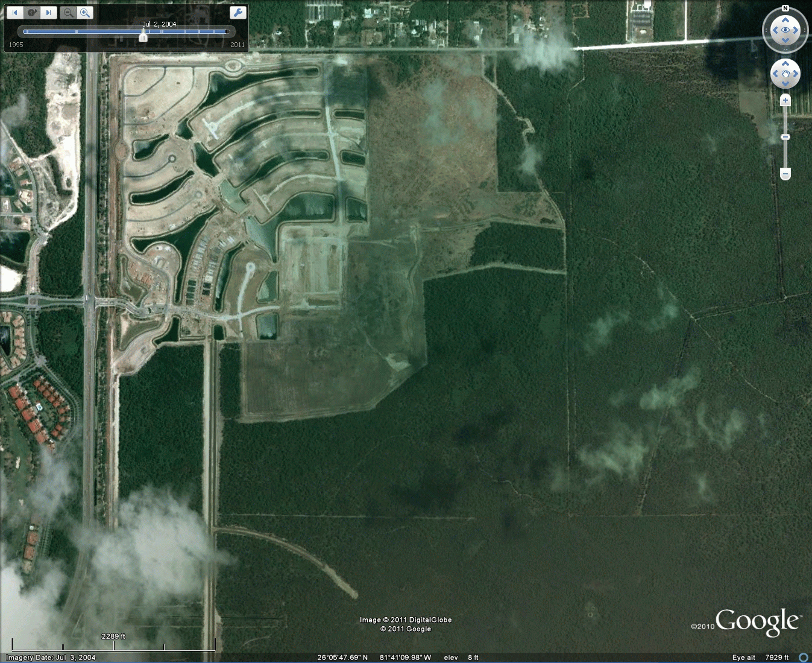Zoom in using the plus button

click(785, 101)
